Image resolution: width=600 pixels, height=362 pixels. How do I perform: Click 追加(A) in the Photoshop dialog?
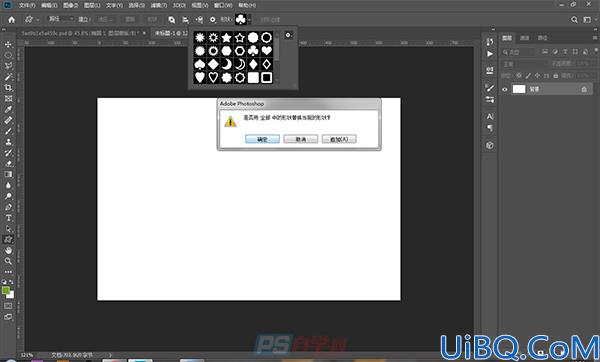coord(339,139)
